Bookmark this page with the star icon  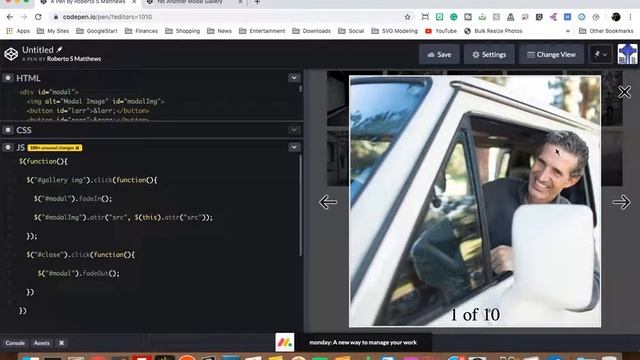click(407, 17)
